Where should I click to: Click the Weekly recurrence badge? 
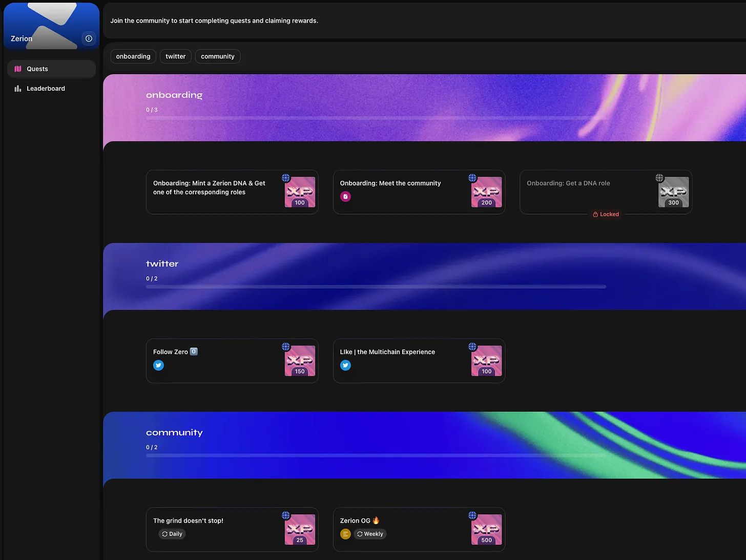click(x=370, y=534)
